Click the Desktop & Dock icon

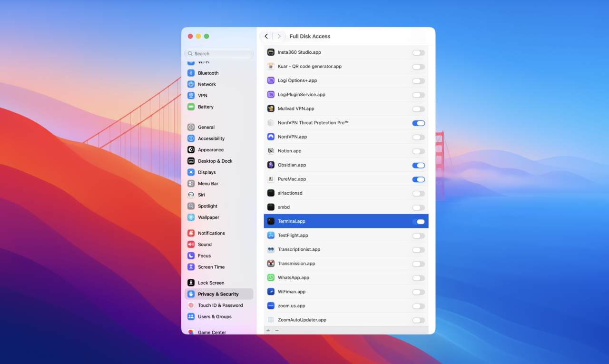[x=191, y=161]
